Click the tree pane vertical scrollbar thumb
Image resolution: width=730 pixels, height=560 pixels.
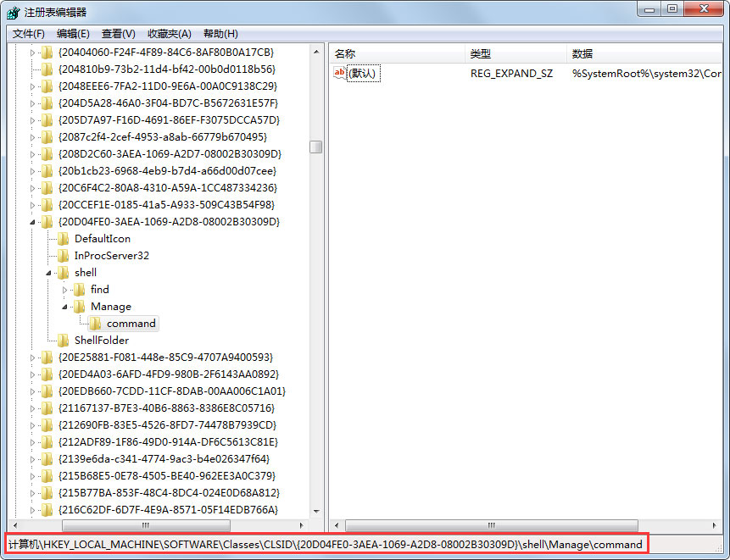coord(315,146)
